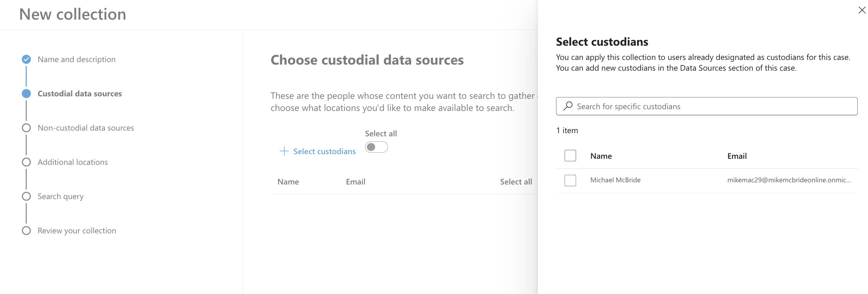868x294 pixels.
Task: Click the Custodial data sources step circle
Action: [26, 93]
